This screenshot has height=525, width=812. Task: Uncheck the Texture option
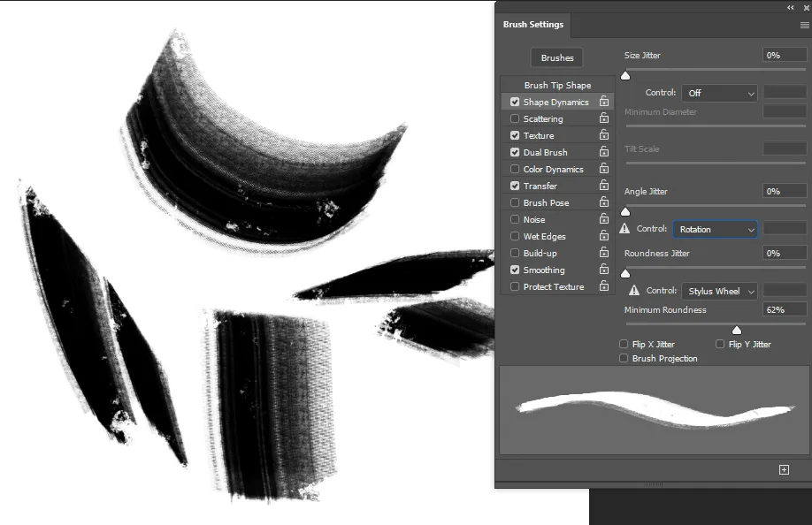[515, 135]
